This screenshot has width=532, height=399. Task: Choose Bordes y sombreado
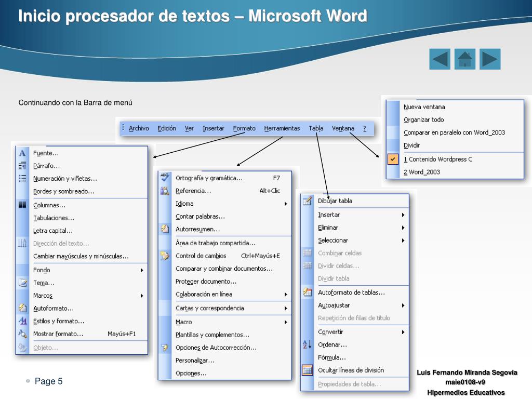click(63, 191)
